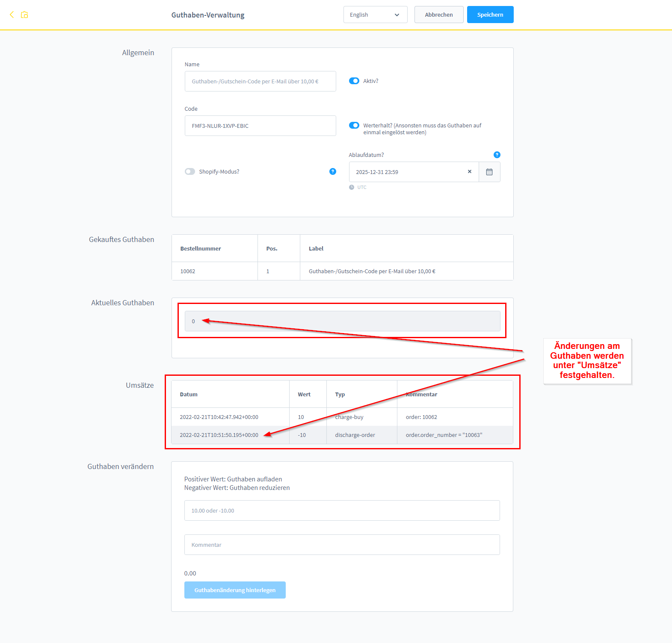The width and height of the screenshot is (672, 643).
Task: Click order 10062 row in Gekauftes Guthaben
Action: click(x=342, y=271)
